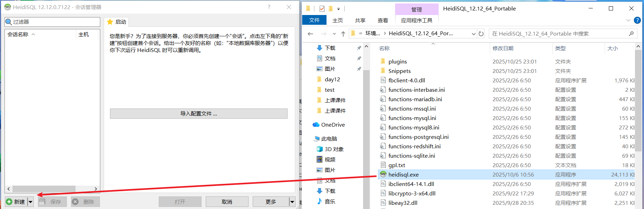644x209 pixels.
Task: Open the New session dropdown arrow
Action: pyautogui.click(x=31, y=202)
